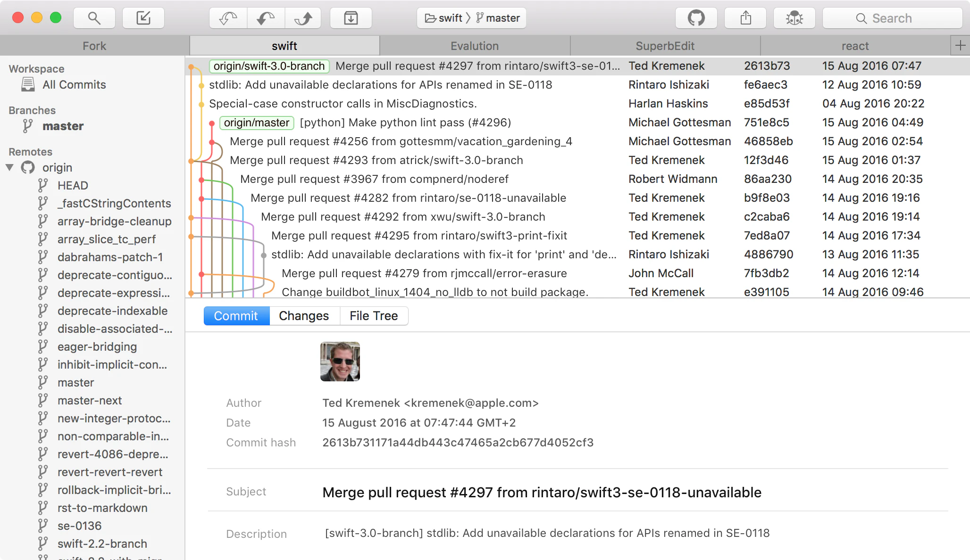
Task: Switch to the File Tree view
Action: (374, 316)
